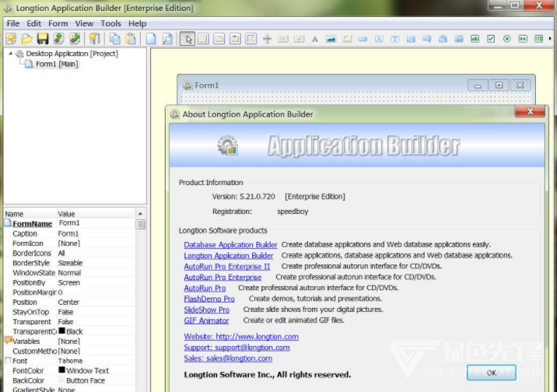This screenshot has height=392, width=557.
Task: Click the Open folder toolbar icon
Action: click(27, 38)
